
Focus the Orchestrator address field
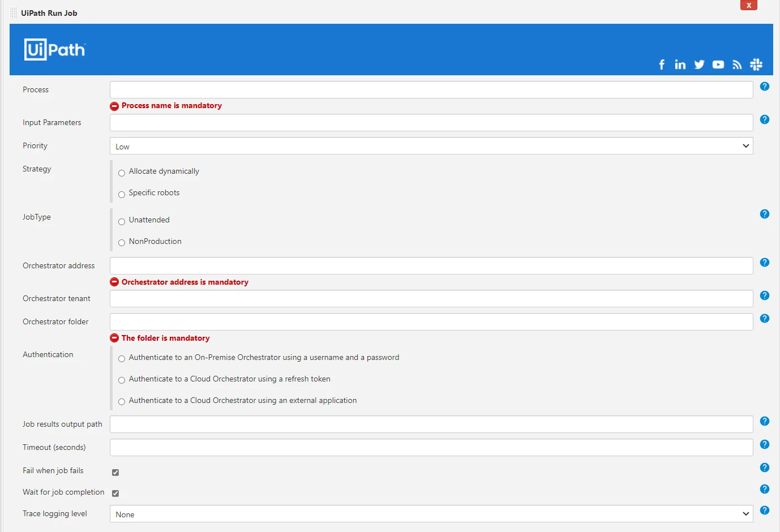pyautogui.click(x=431, y=266)
